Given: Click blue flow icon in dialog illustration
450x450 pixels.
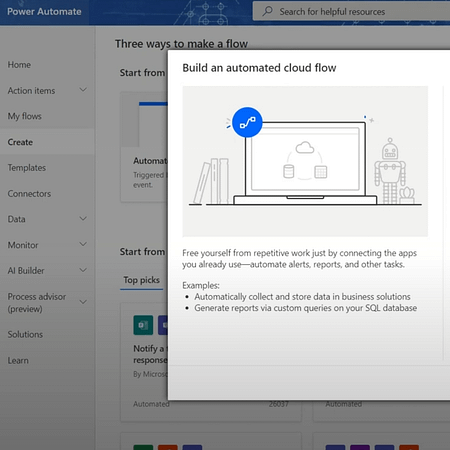Looking at the screenshot, I should point(247,122).
